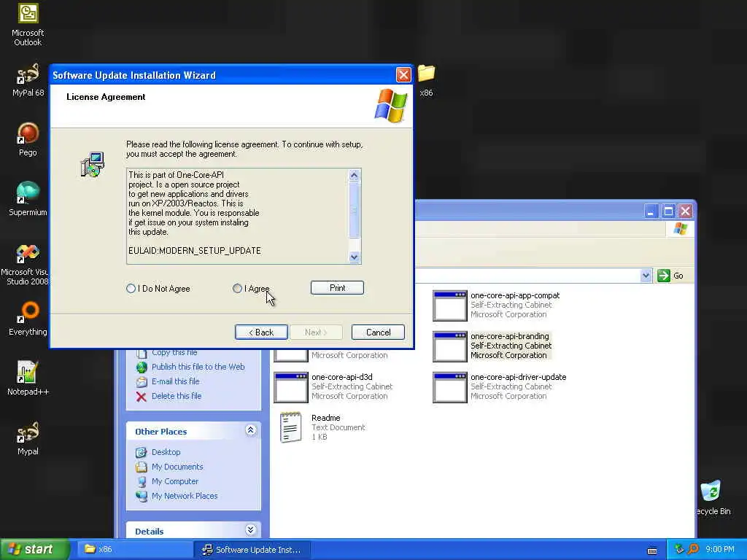Screen dimensions: 747x560
Task: Click the Print button
Action: (337, 287)
